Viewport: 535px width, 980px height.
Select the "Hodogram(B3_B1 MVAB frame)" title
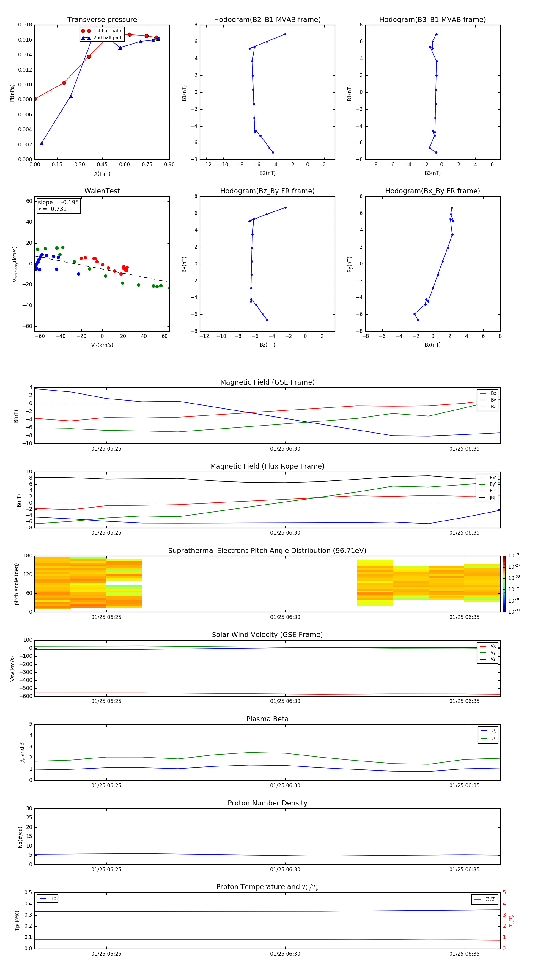coord(432,20)
